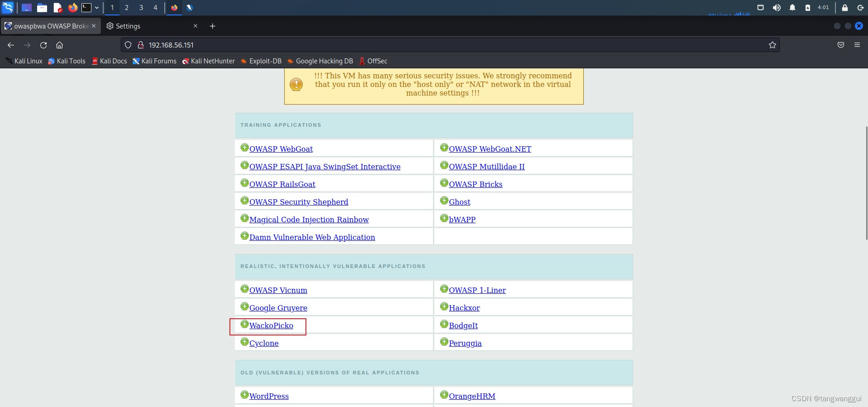The image size is (868, 407).
Task: Expand plus icon beside Ghost
Action: coord(444,201)
